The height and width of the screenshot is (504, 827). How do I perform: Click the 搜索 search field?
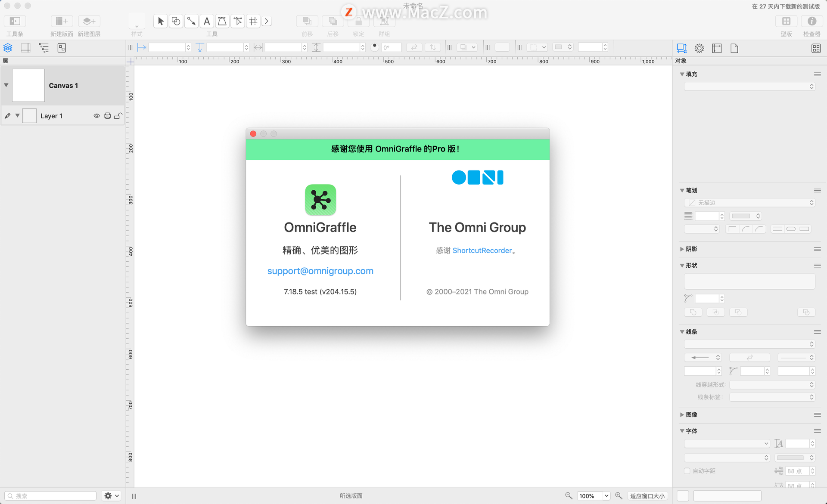pos(50,496)
